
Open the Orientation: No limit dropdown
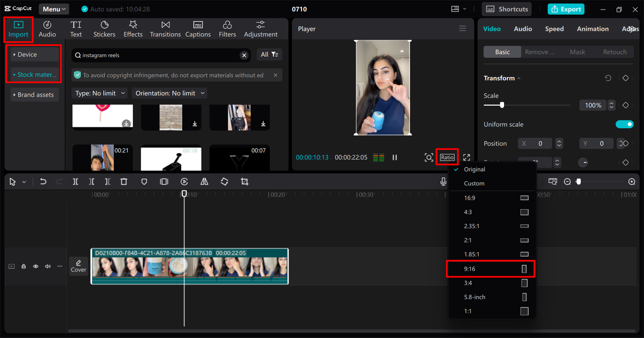[170, 93]
